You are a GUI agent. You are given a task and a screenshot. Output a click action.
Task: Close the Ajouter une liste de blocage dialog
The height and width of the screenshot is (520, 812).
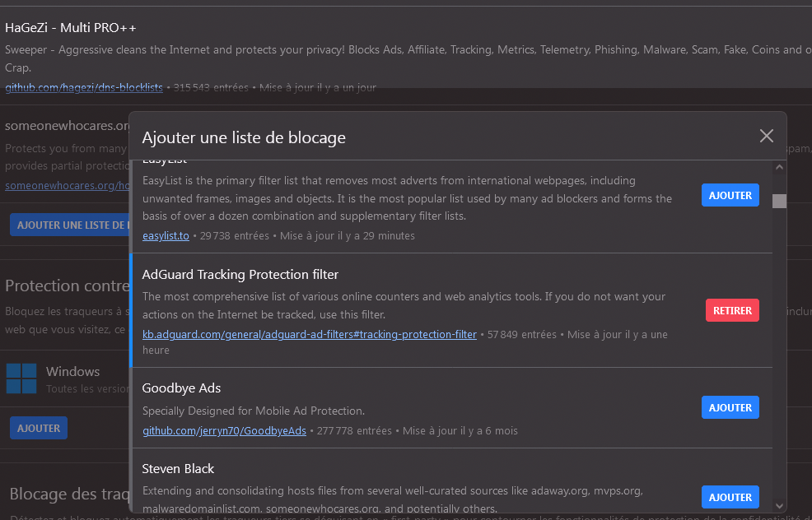766,136
